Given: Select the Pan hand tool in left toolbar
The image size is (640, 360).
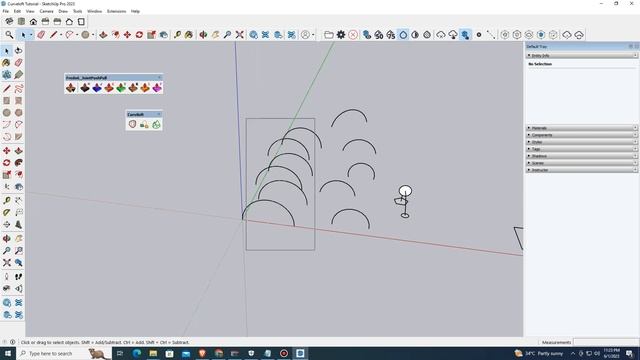Looking at the screenshot, I should (18, 238).
